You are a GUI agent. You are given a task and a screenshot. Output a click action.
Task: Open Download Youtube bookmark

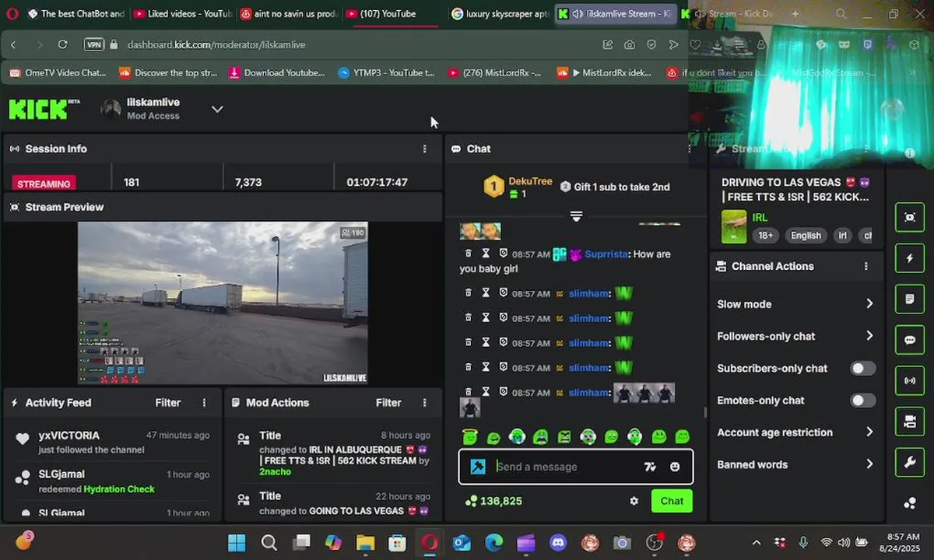click(x=277, y=72)
